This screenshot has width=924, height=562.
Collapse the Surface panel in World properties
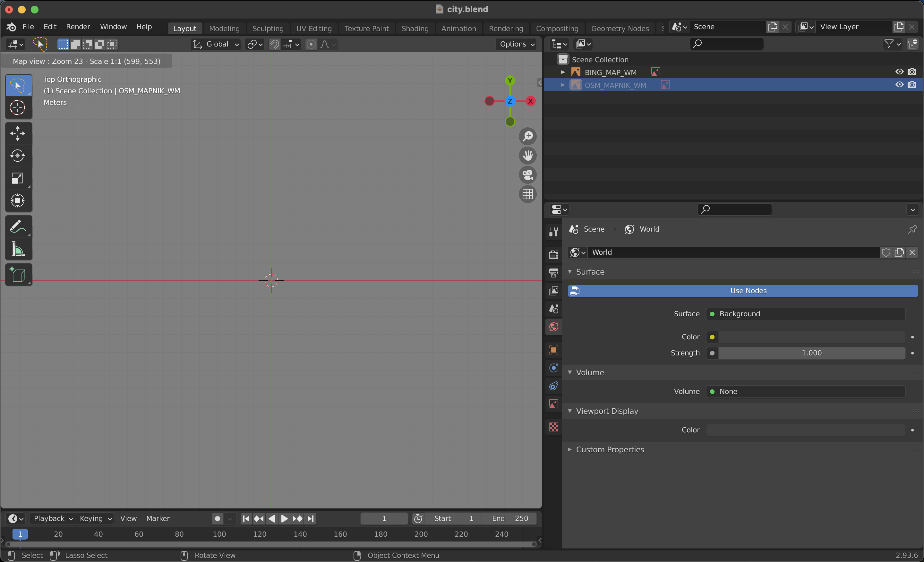[x=571, y=272]
